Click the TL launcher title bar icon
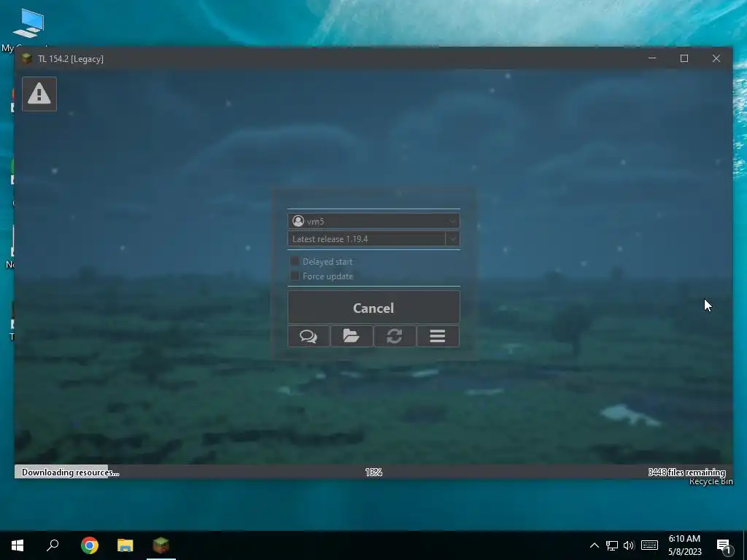The height and width of the screenshot is (560, 747). click(27, 58)
